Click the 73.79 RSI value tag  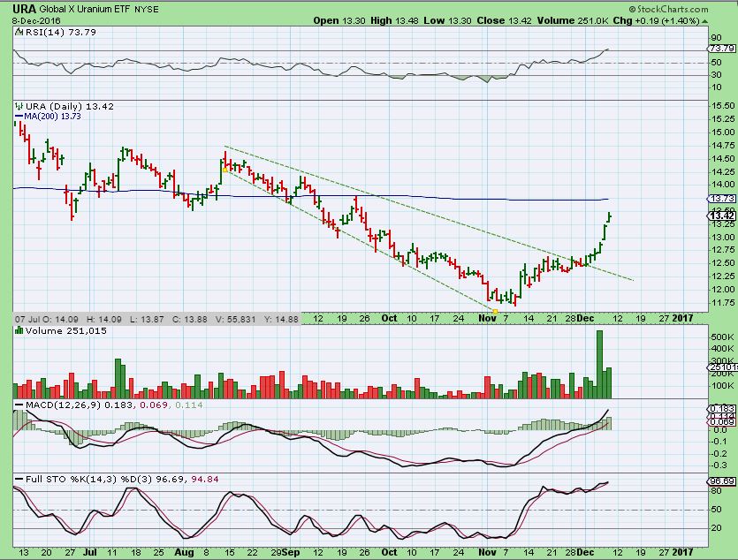click(x=720, y=48)
